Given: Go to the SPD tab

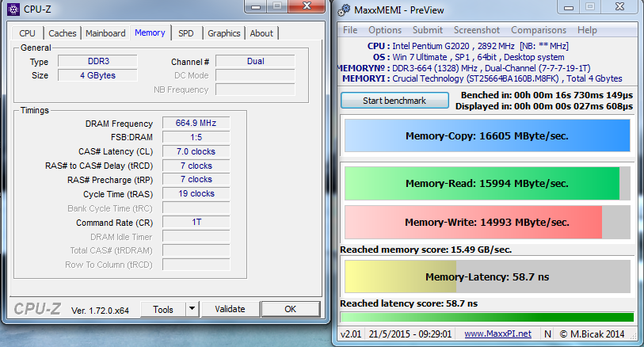Looking at the screenshot, I should click(186, 33).
